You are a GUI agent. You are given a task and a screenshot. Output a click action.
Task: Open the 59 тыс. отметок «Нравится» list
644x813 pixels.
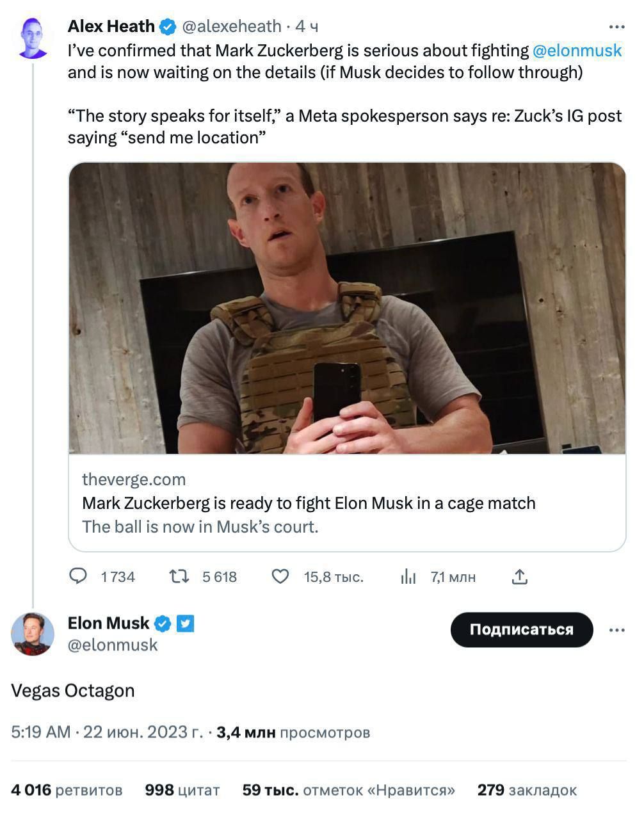point(348,790)
